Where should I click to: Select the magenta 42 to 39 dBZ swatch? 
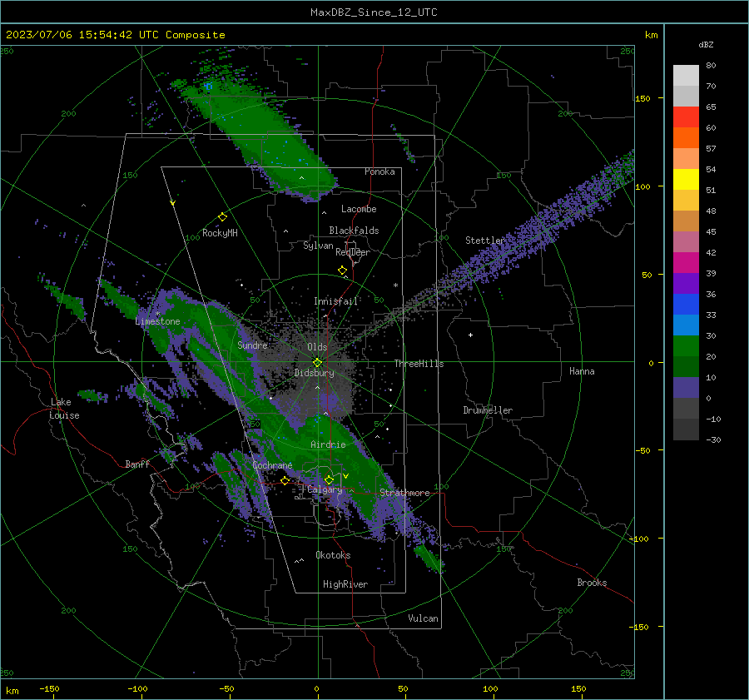tap(686, 263)
